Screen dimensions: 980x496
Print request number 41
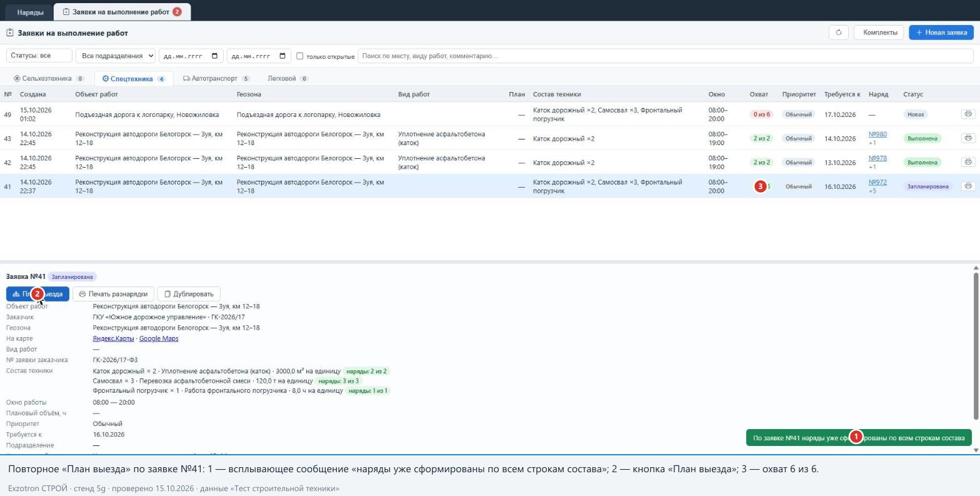[x=968, y=186]
